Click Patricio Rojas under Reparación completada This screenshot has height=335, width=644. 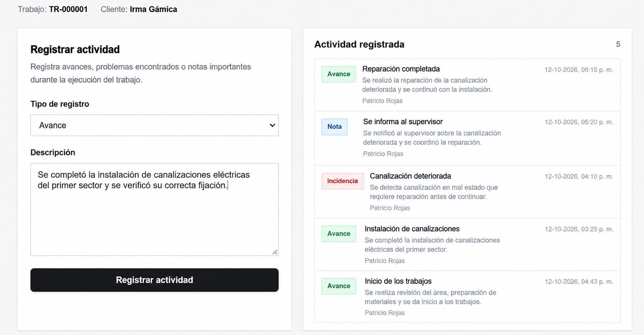point(382,101)
